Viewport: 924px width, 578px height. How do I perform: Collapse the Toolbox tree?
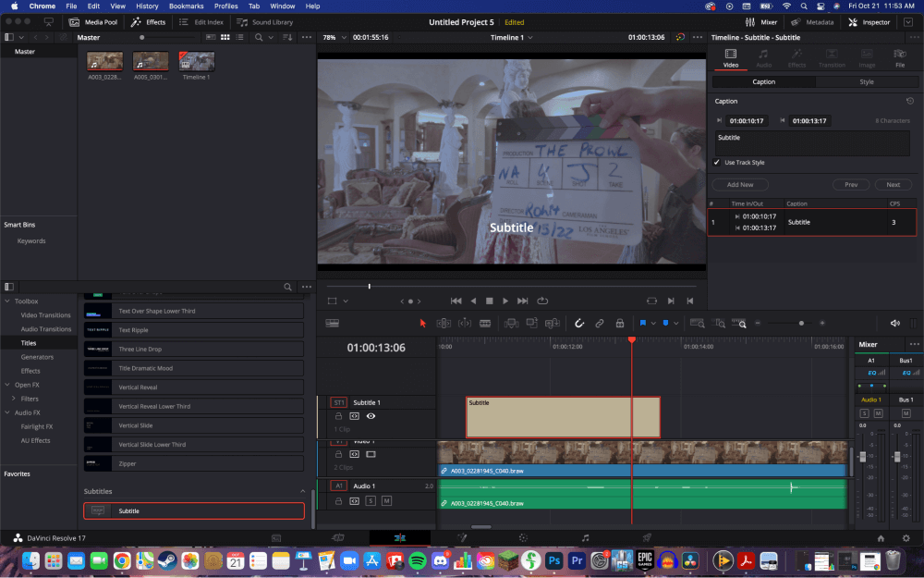(7, 301)
